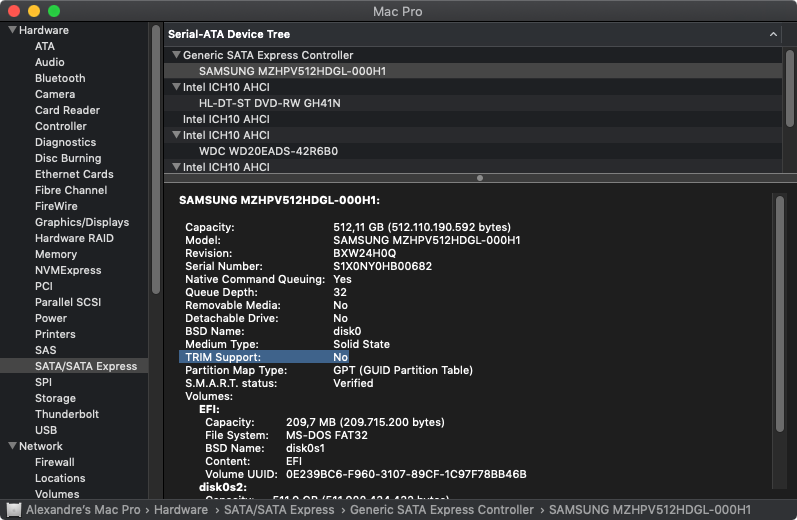View Graphics/Displays information
The width and height of the screenshot is (797, 520).
[82, 222]
